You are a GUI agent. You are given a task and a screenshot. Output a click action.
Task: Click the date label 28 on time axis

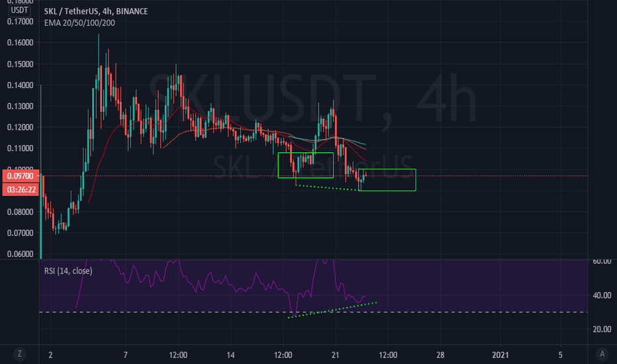tap(440, 355)
